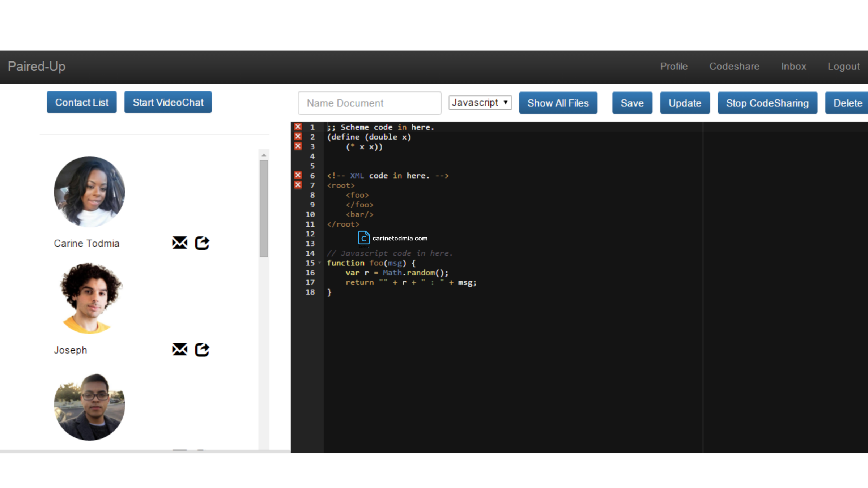Click the Name Document input field
Image resolution: width=868 pixels, height=488 pixels.
click(369, 103)
